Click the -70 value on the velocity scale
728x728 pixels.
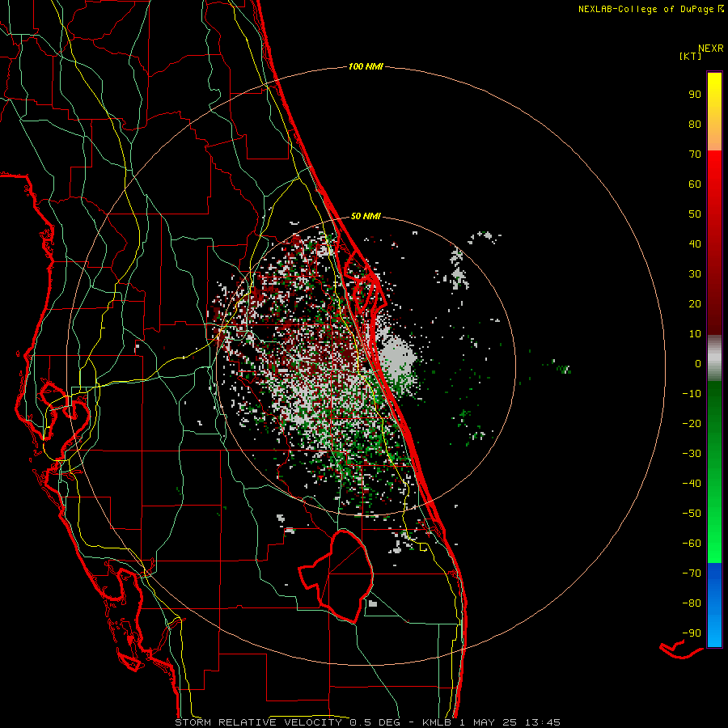click(692, 574)
